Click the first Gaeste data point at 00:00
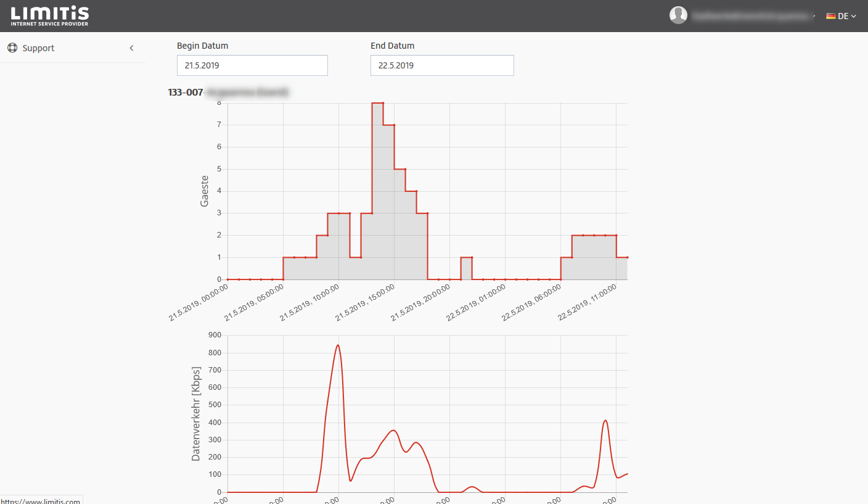868x504 pixels. pos(228,279)
